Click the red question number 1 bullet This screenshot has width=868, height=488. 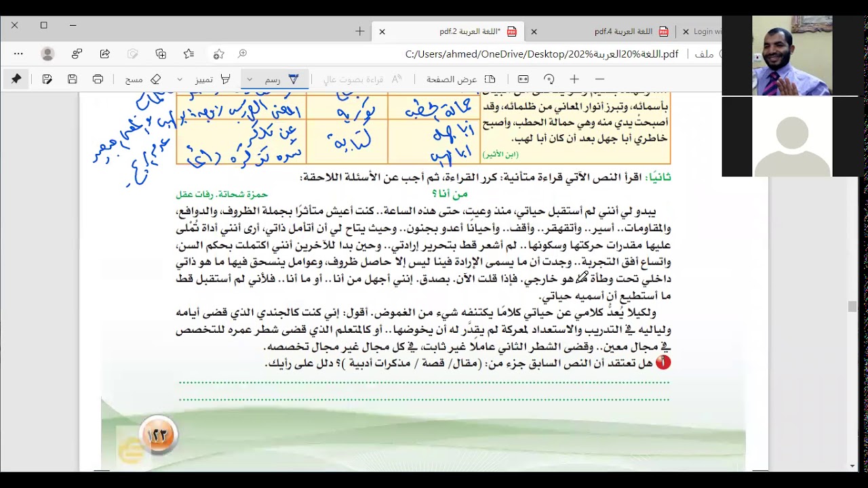[663, 363]
